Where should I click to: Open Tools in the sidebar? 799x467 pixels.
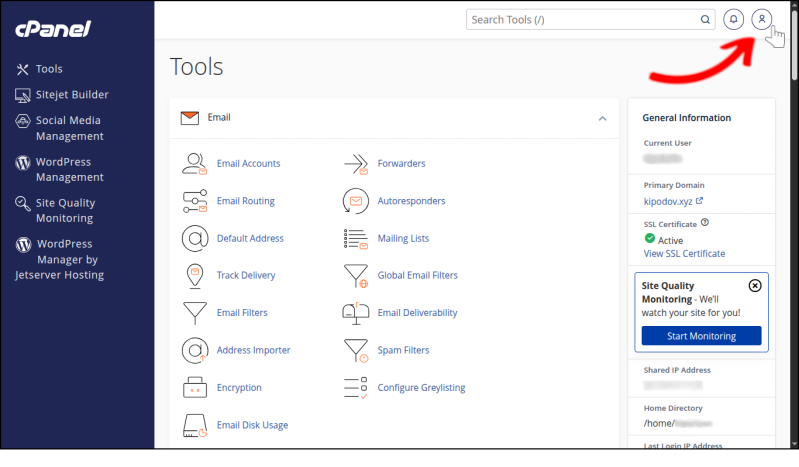click(x=49, y=69)
